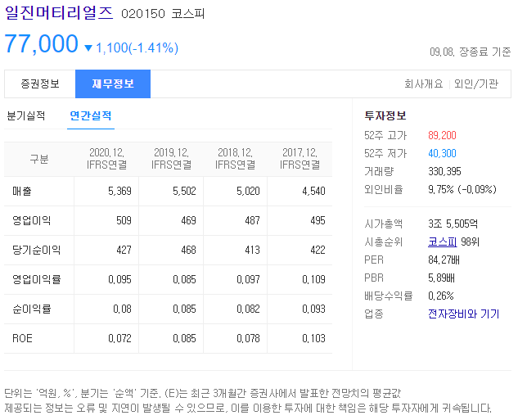Click the 배당수익률 value 0.26%

[441, 296]
